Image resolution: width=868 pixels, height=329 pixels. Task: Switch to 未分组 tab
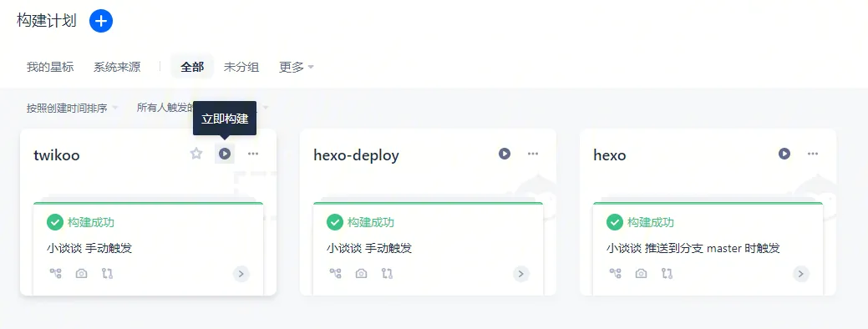tap(241, 67)
